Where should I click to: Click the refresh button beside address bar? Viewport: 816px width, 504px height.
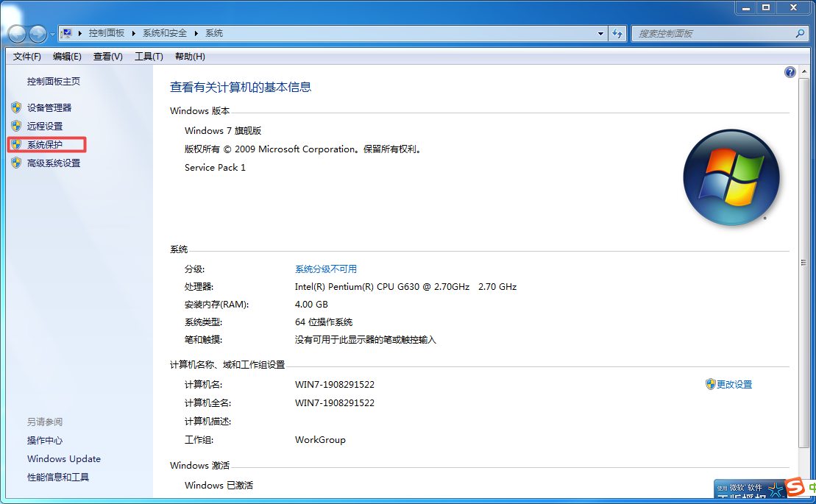click(617, 34)
